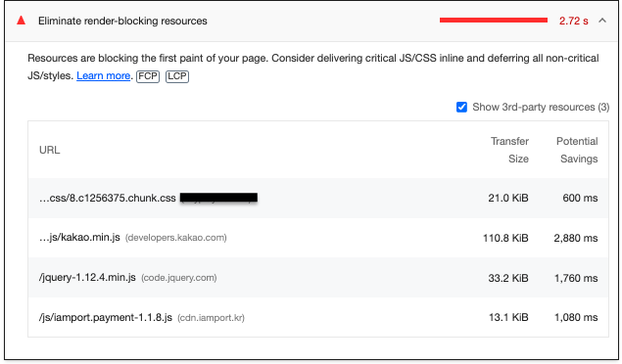Uncheck Show 3rd-party resources checkbox
622x364 pixels.
click(461, 107)
